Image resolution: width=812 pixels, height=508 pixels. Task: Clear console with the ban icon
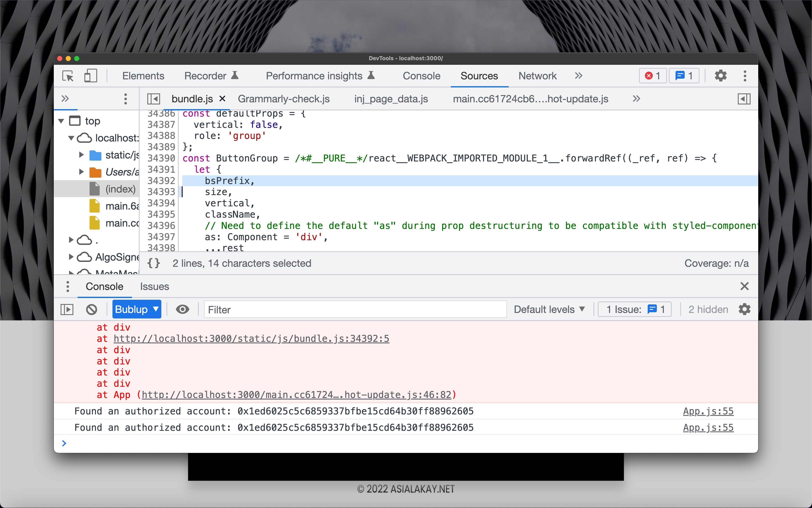click(91, 310)
